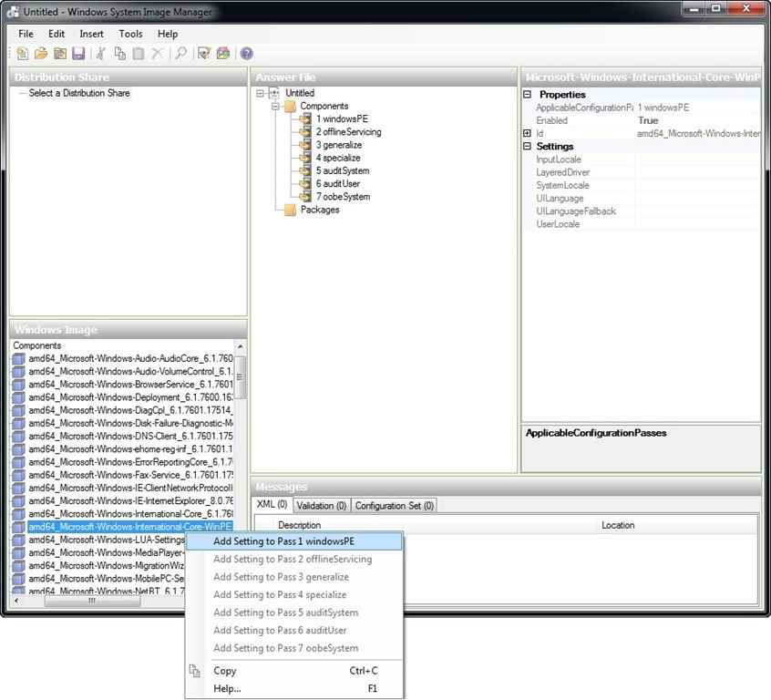This screenshot has height=700, width=771.
Task: Click the UILanguage value field
Action: [x=697, y=199]
